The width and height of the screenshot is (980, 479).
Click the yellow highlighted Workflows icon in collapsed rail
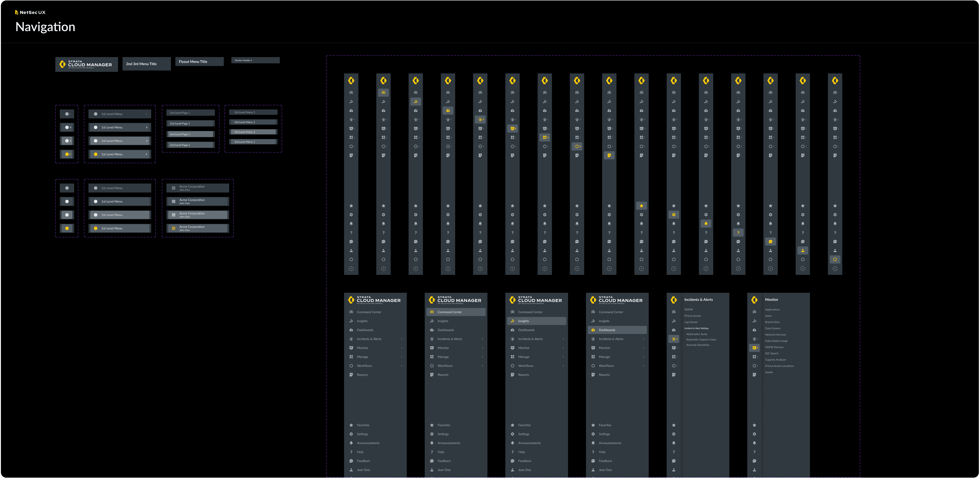pos(577,146)
